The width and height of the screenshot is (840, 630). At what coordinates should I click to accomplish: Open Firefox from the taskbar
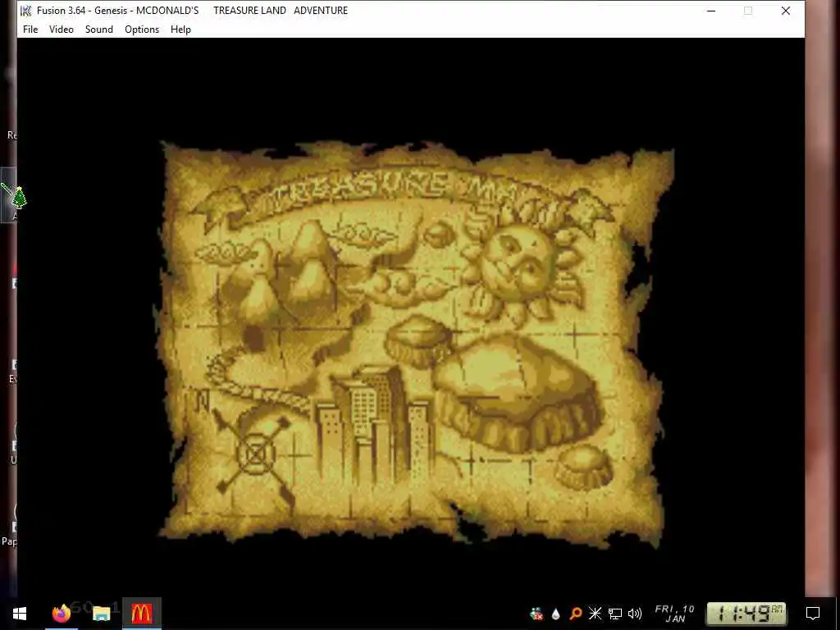(x=61, y=614)
